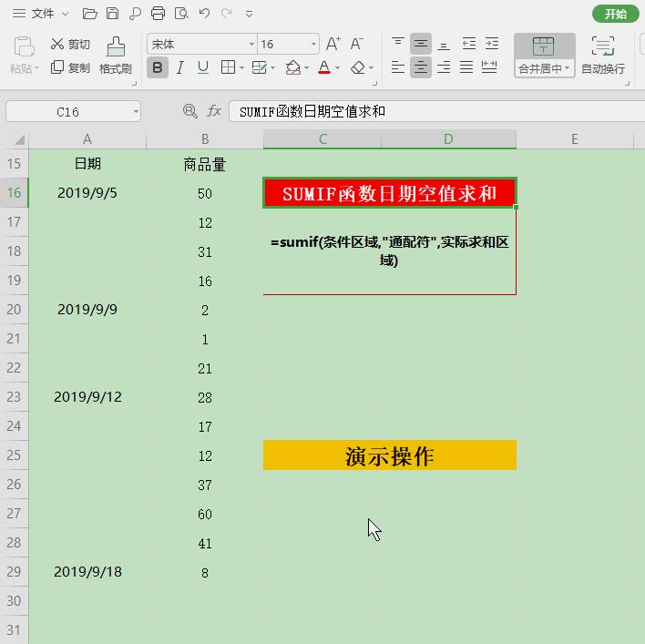Screen dimensions: 645x644
Task: Click the distributed alignment icon
Action: (x=489, y=67)
